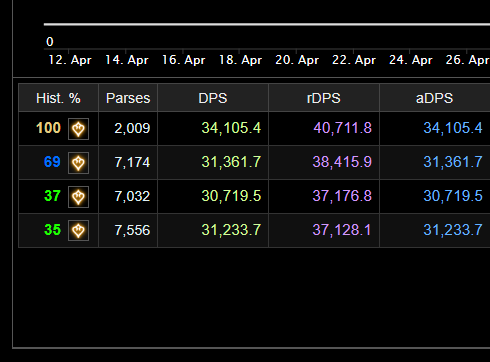The image size is (490, 362).
Task: Click the job icon in the 35 percentile row
Action: [x=78, y=230]
